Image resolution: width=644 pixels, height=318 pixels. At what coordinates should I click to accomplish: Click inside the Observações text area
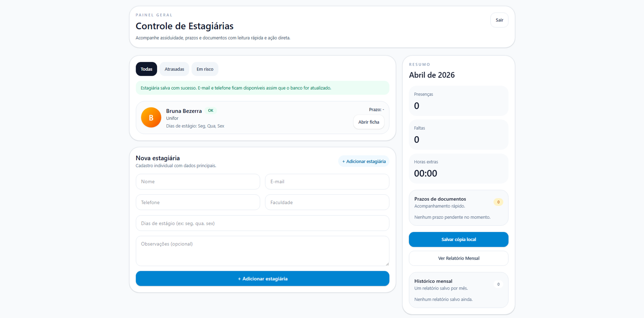tap(262, 251)
